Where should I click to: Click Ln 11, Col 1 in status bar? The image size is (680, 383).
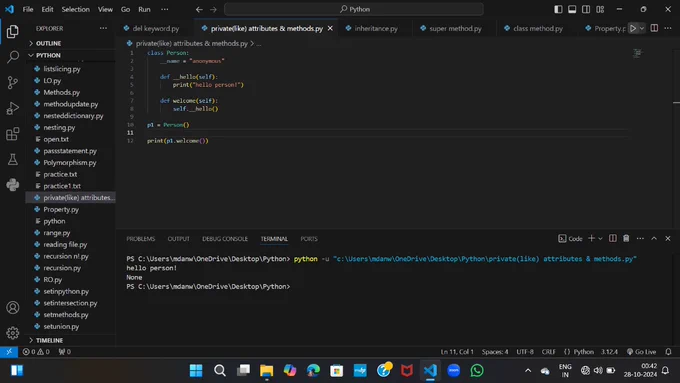click(457, 352)
